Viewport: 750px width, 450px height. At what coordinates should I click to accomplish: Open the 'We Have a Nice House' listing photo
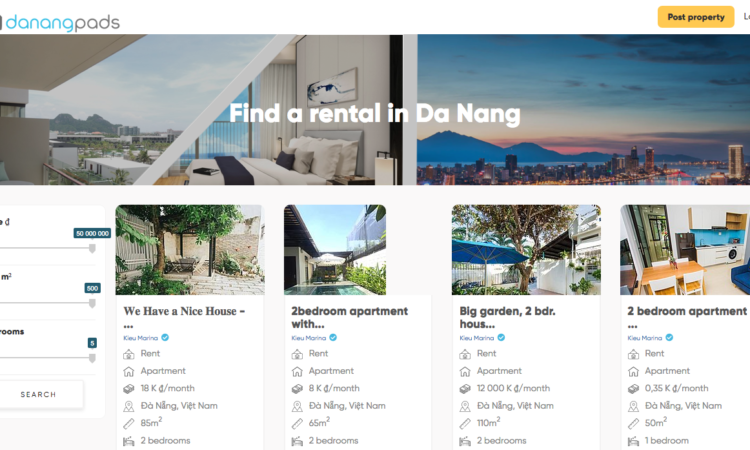[190, 250]
